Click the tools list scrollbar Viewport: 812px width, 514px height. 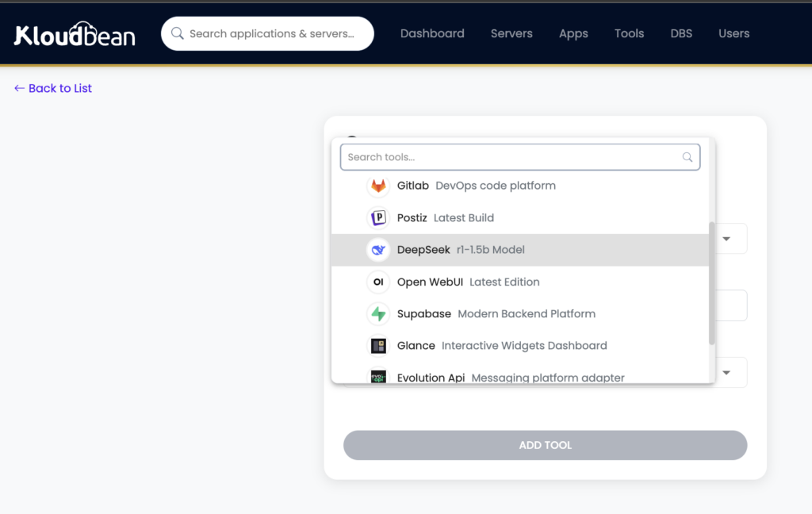click(x=711, y=283)
